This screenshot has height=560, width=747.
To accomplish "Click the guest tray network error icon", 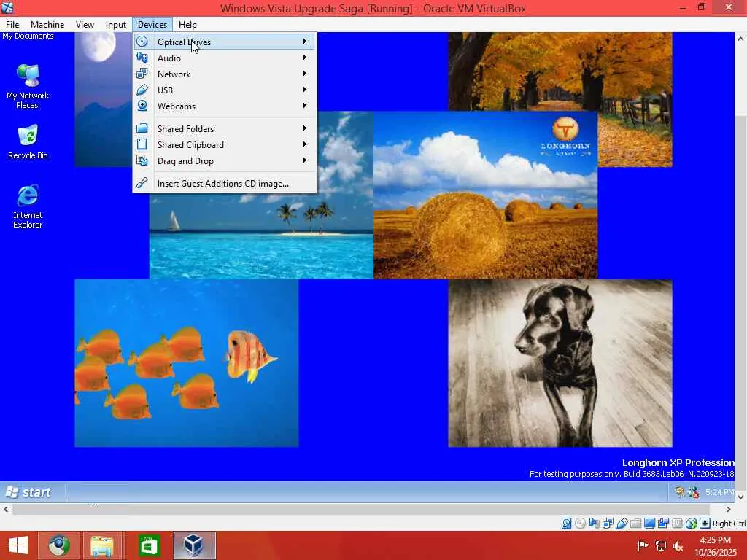I will coord(694,492).
